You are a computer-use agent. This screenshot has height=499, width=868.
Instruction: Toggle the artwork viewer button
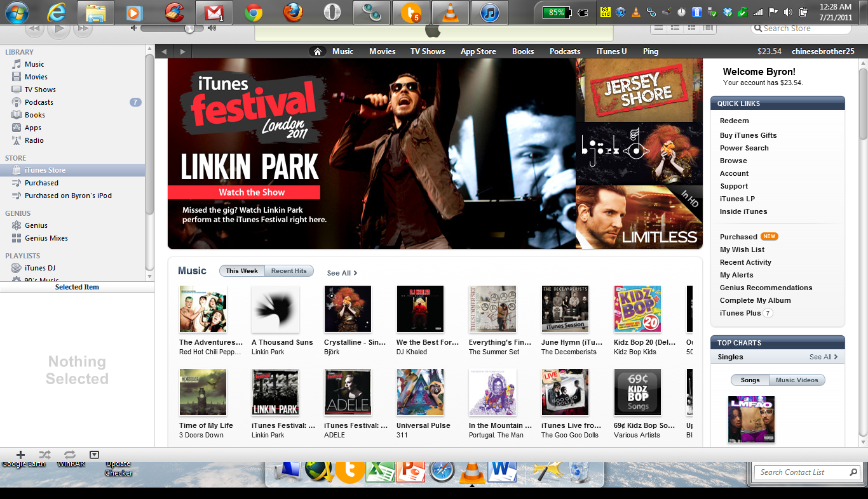pyautogui.click(x=94, y=455)
